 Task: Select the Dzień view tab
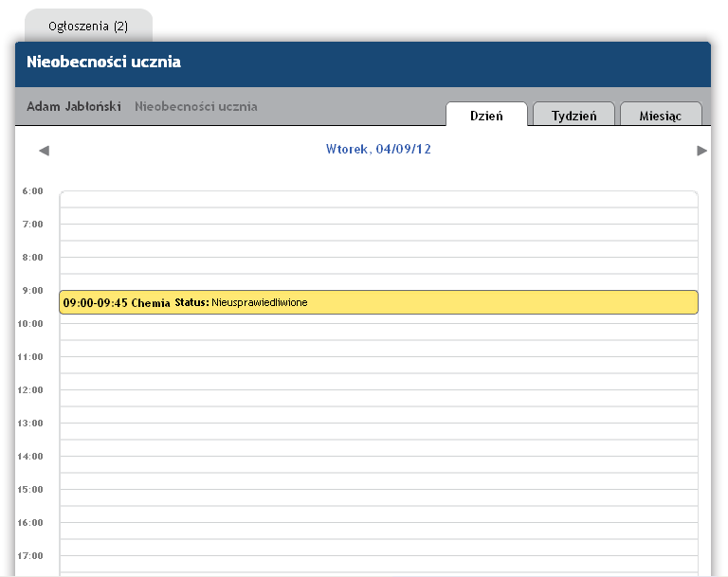(x=486, y=116)
